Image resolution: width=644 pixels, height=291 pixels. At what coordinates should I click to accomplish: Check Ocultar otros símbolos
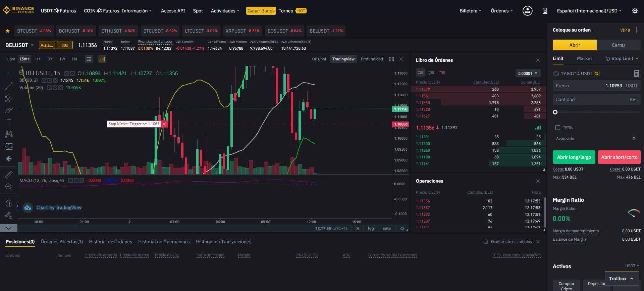[485, 242]
